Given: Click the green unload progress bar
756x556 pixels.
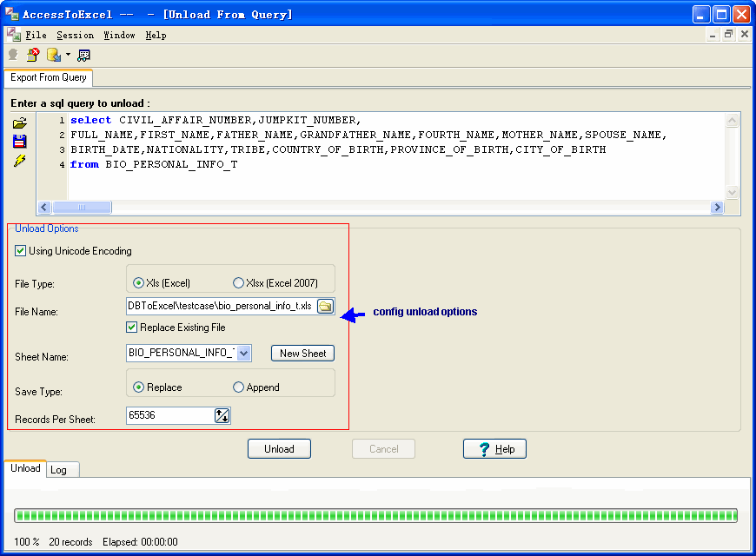Looking at the screenshot, I should click(x=375, y=515).
